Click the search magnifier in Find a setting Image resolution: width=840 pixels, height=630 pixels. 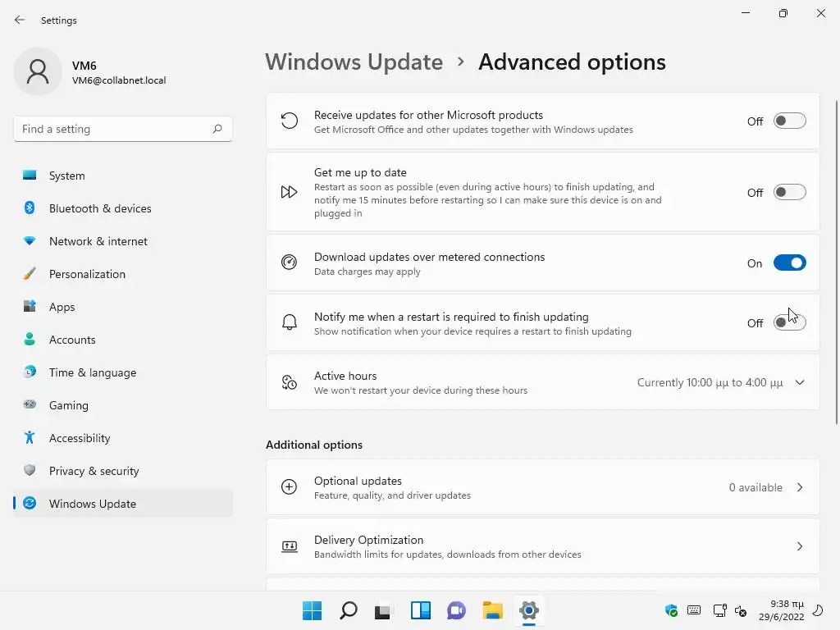coord(217,129)
